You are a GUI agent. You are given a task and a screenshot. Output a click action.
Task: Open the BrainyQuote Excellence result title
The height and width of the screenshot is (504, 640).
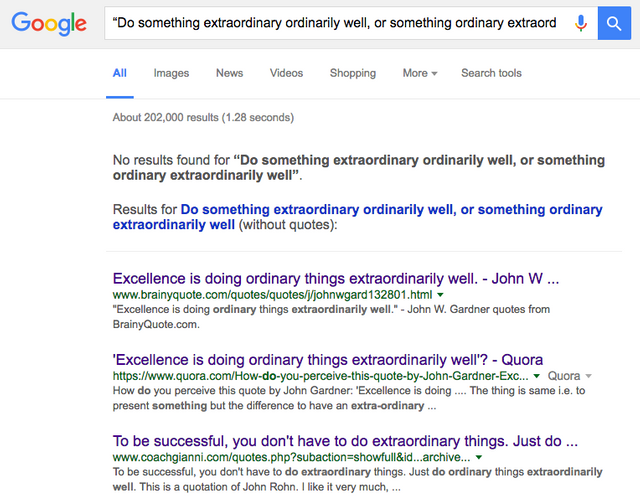(x=336, y=278)
